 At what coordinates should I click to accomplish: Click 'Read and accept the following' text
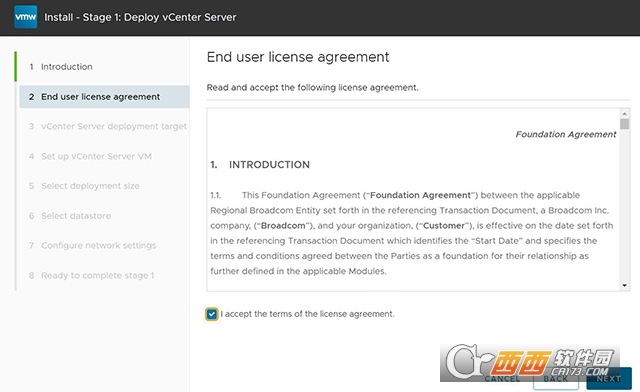(312, 87)
